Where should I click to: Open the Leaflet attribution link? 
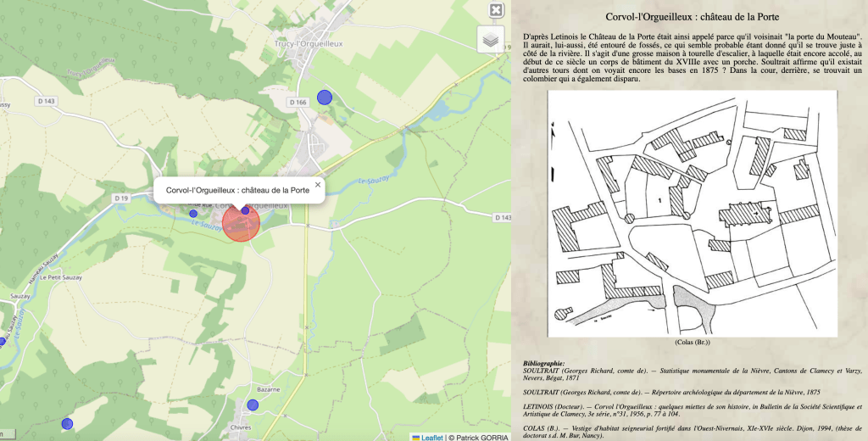tap(432, 437)
